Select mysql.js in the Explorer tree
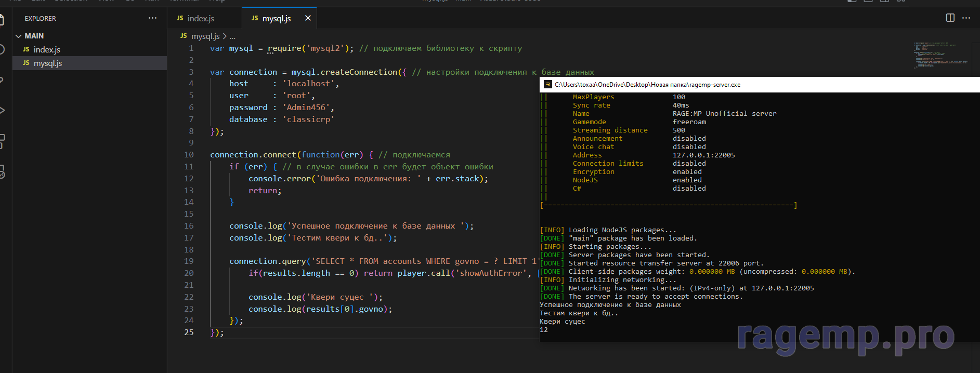Viewport: 980px width, 373px height. (48, 63)
